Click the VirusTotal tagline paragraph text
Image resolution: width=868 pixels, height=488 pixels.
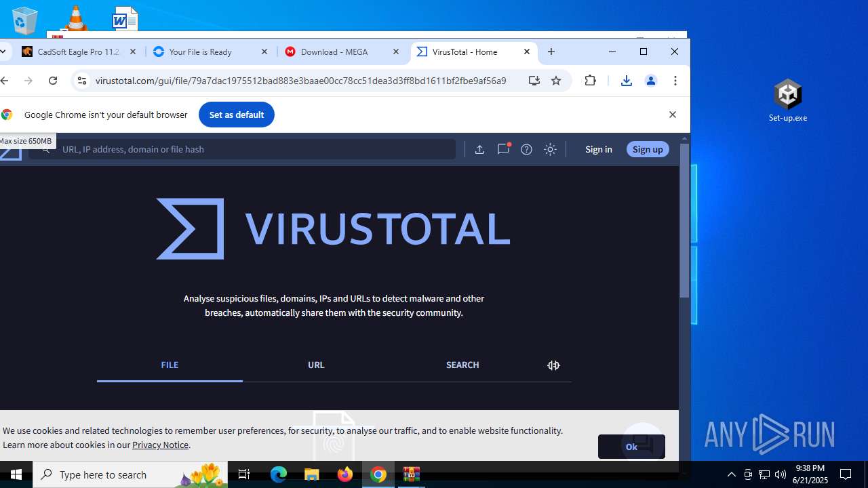click(x=334, y=306)
